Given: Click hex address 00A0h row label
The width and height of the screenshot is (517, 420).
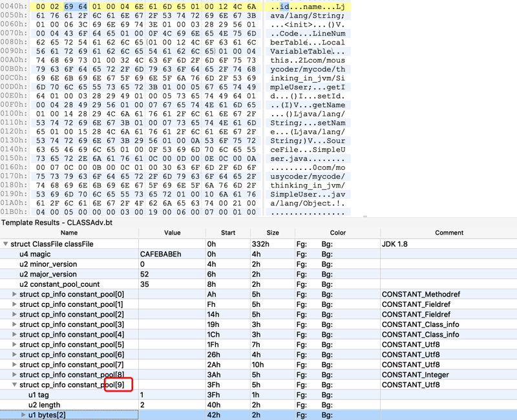Looking at the screenshot, I should (14, 60).
